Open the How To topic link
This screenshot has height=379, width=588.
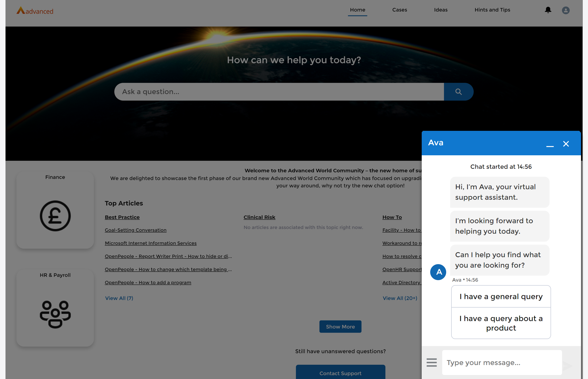(392, 217)
